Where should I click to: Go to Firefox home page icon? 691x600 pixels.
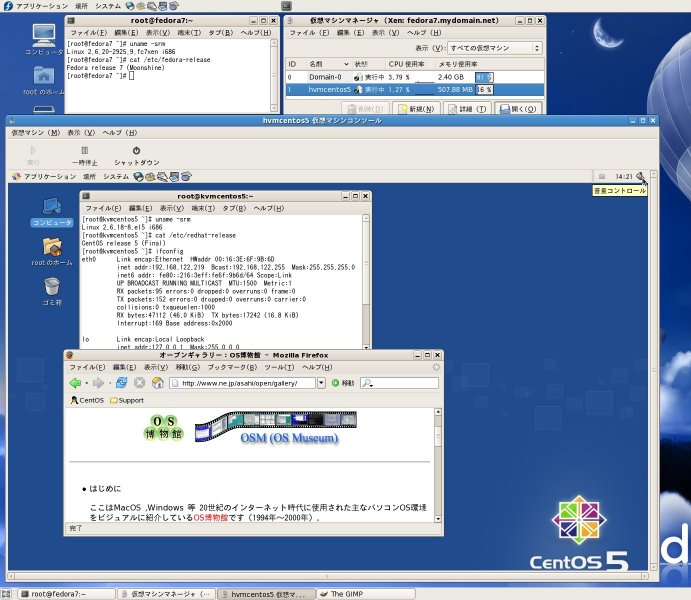point(158,383)
